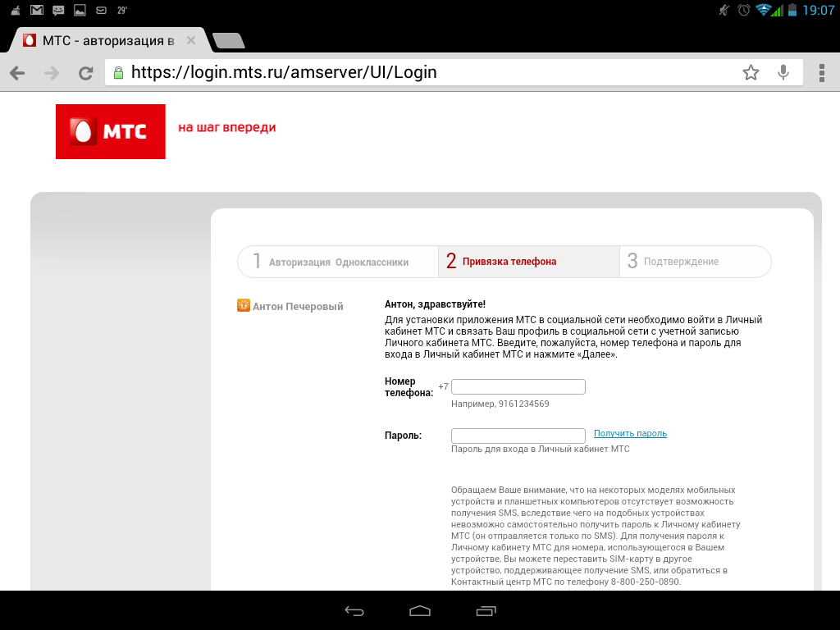
Task: Open a new tab with the blank tab button
Action: [229, 41]
